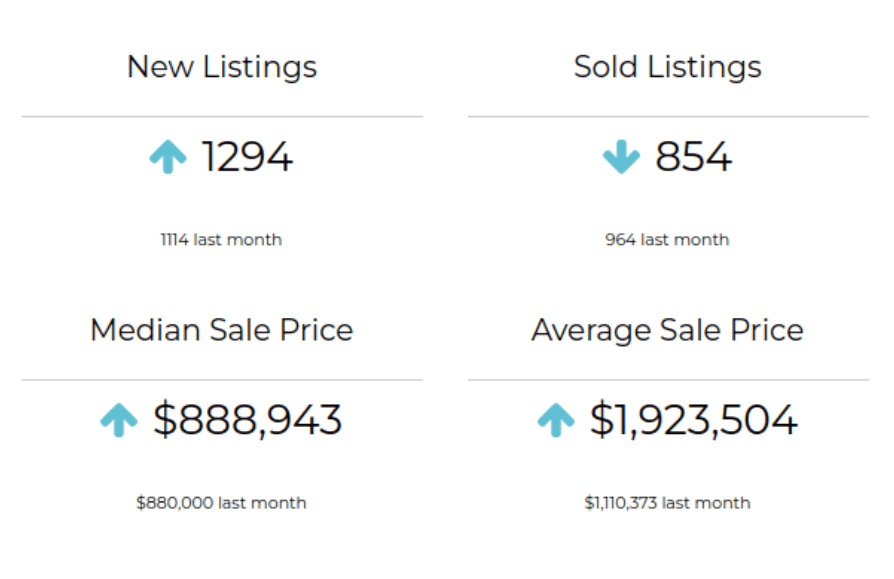Click the divider line under New Listings
Screen dimensions: 894x579
coord(222,117)
